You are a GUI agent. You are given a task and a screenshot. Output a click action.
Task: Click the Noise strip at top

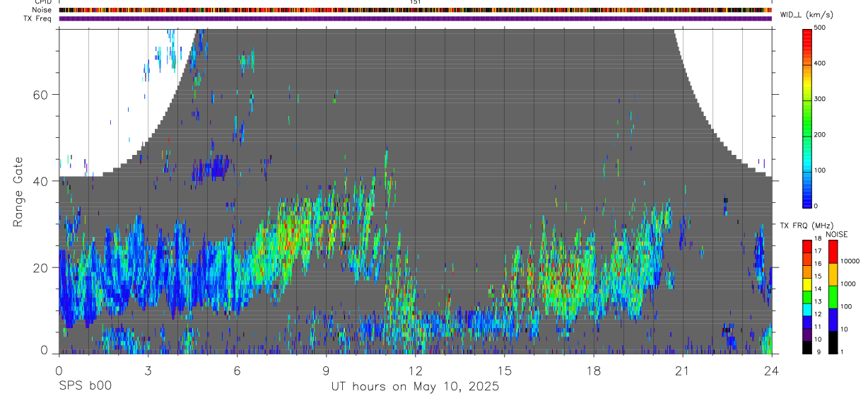pyautogui.click(x=416, y=10)
